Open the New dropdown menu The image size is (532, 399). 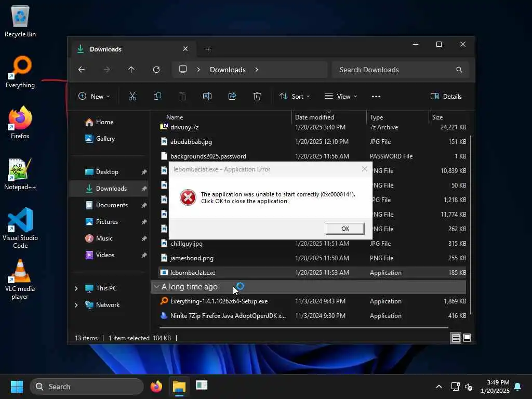coord(94,96)
